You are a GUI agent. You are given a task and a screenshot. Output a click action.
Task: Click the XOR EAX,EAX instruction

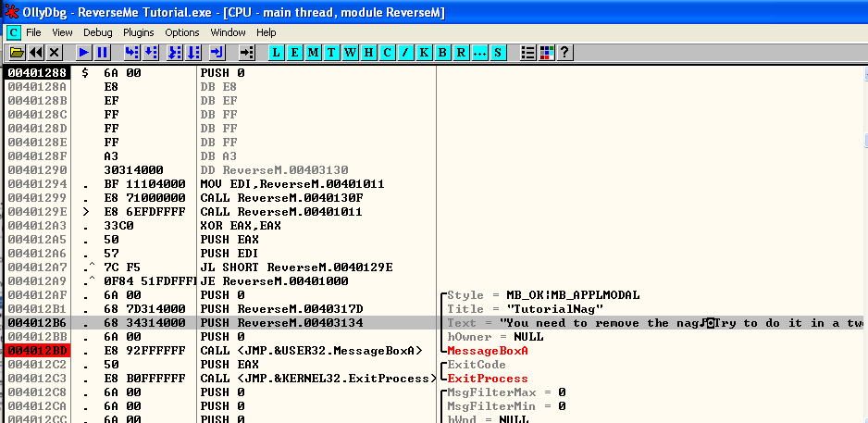coord(241,226)
